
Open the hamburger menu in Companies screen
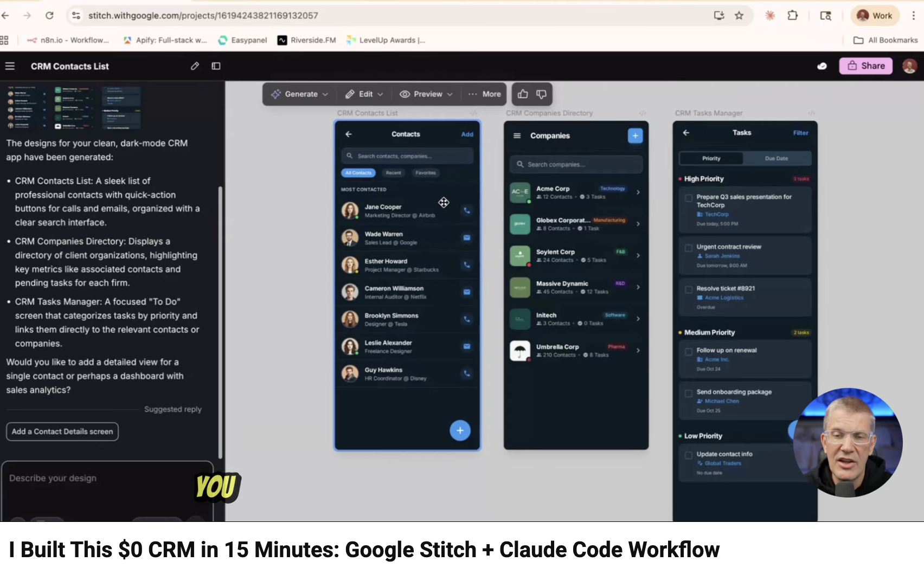point(517,135)
